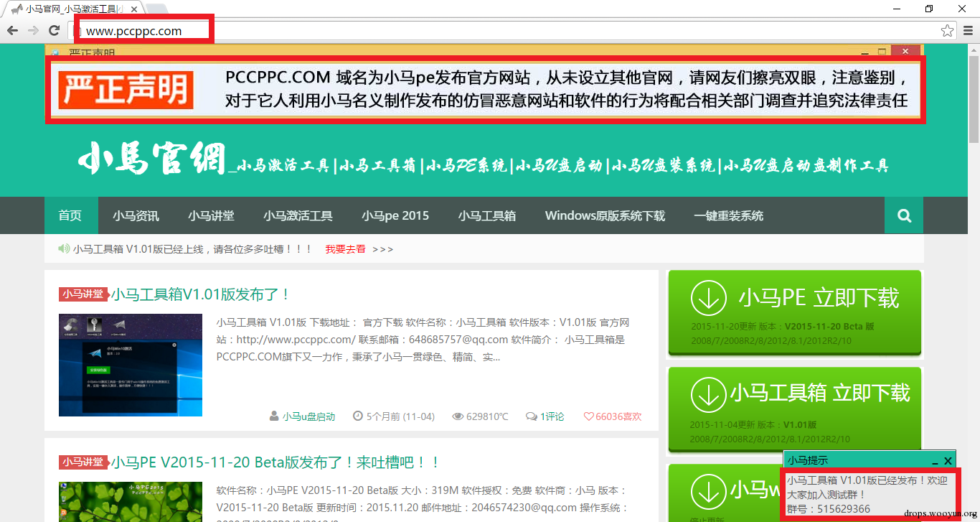Open the 小马资讯 navigation item

tap(136, 215)
